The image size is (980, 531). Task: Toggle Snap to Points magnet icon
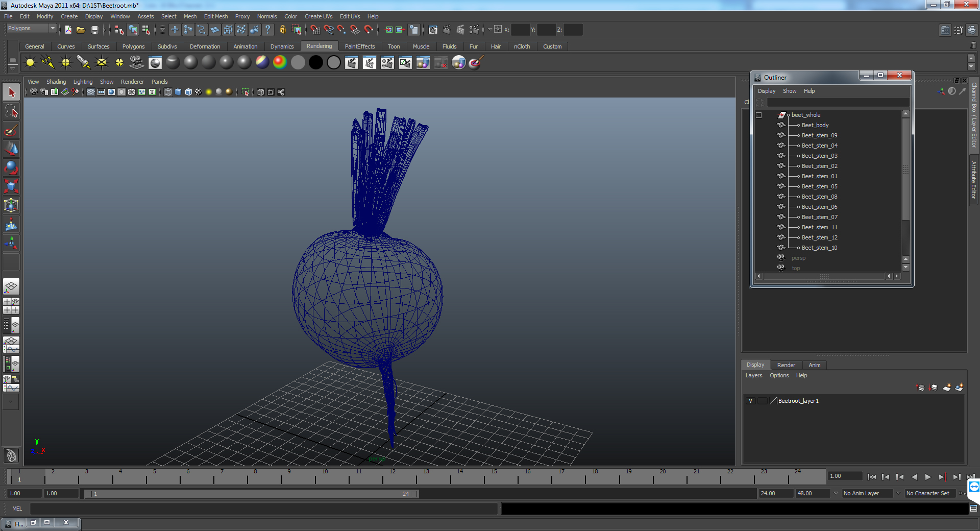[342, 30]
